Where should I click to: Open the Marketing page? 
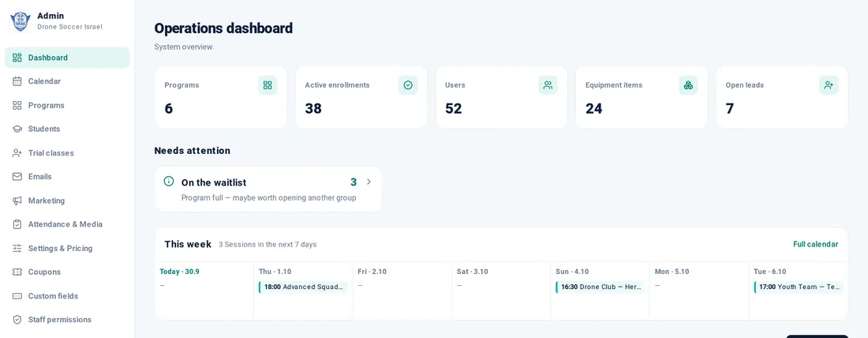(67, 201)
